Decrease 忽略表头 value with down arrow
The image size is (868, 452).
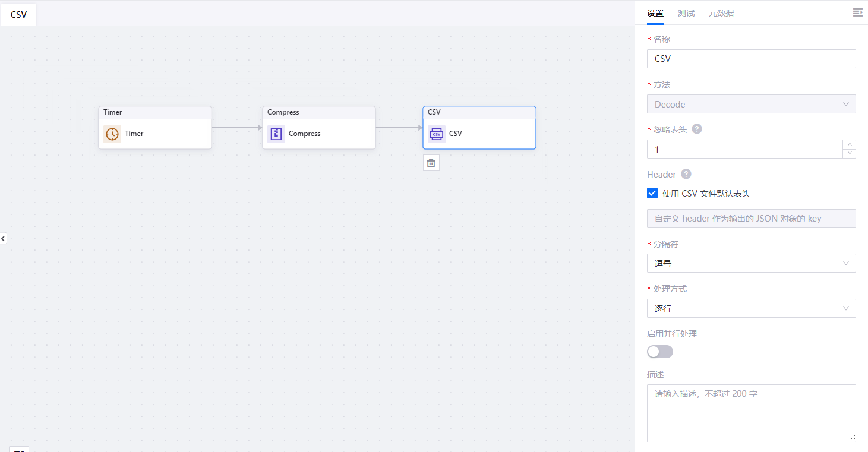pos(850,154)
